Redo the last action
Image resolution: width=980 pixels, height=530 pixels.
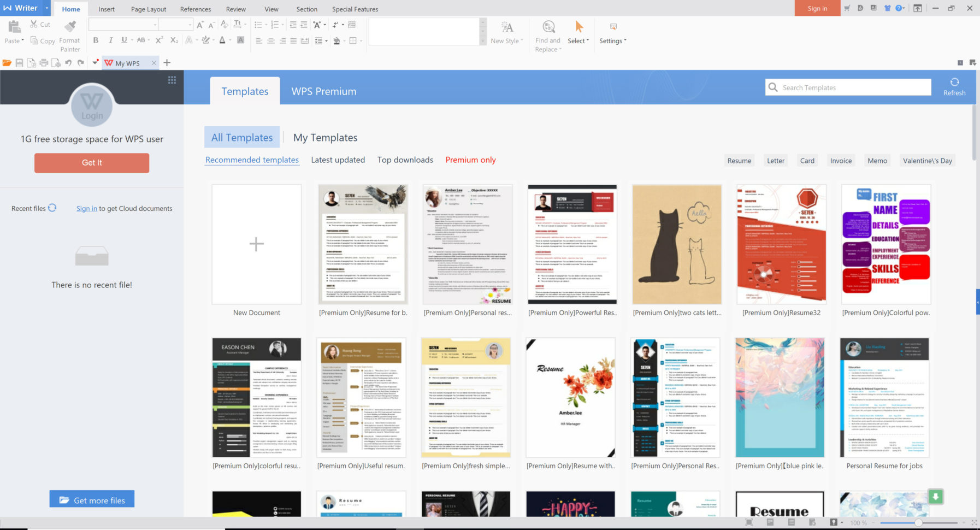[x=81, y=63]
